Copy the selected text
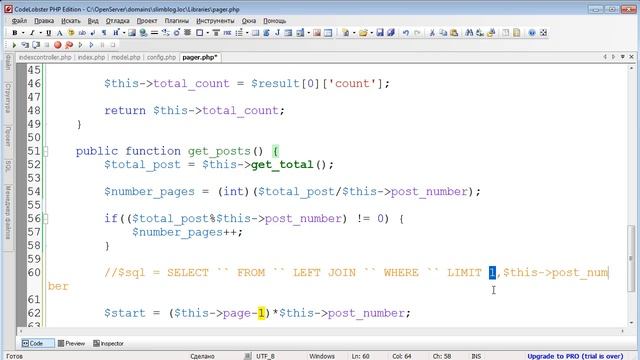The height and width of the screenshot is (360, 640). [x=443, y=33]
